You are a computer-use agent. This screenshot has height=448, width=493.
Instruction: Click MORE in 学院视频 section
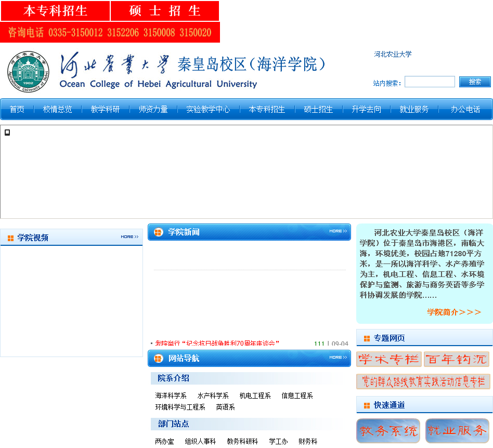(129, 236)
